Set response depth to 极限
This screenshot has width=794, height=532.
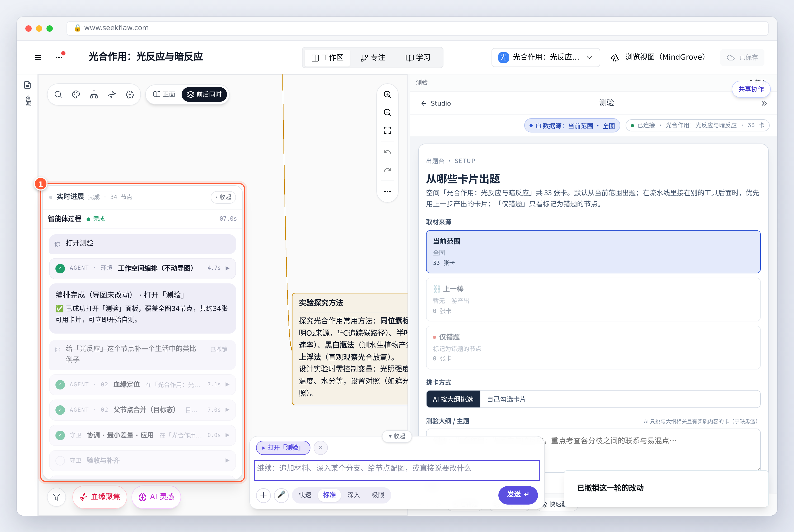[378, 495]
